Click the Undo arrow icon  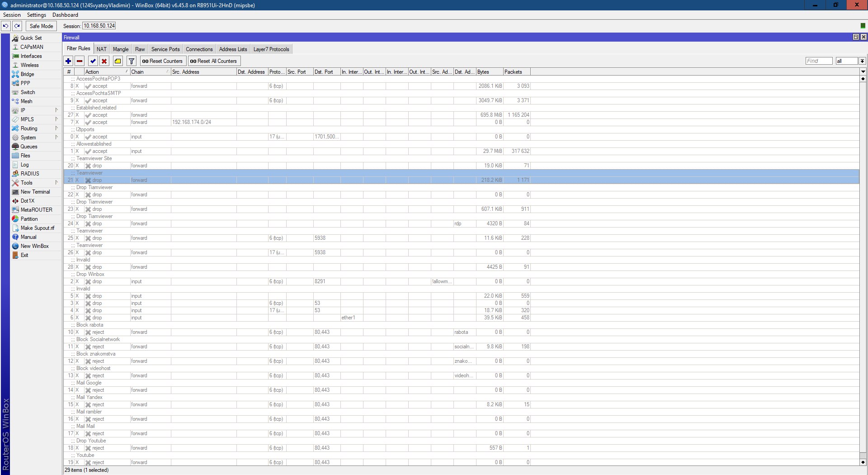[x=6, y=26]
